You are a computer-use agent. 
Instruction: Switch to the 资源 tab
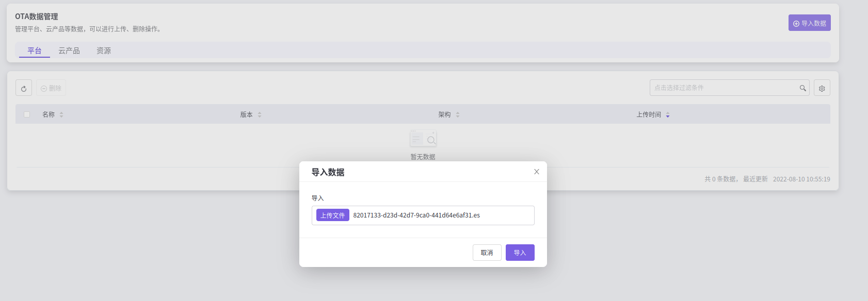click(104, 51)
